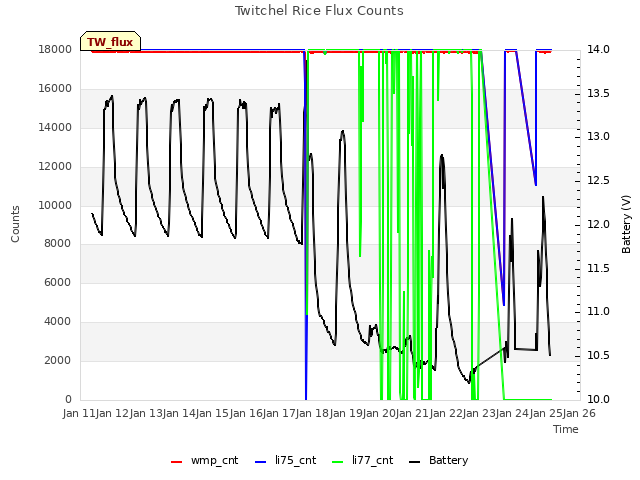Screen dimensions: 640x480
Task: Click the 6000 tick on Counts axis
Action: [58, 282]
